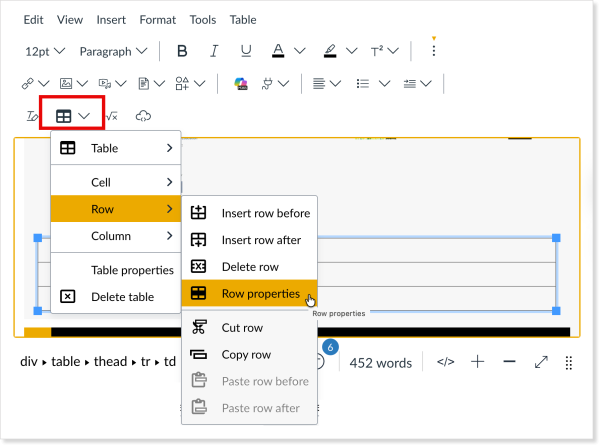Click the plus icon in status bar
The width and height of the screenshot is (600, 446).
tap(478, 361)
